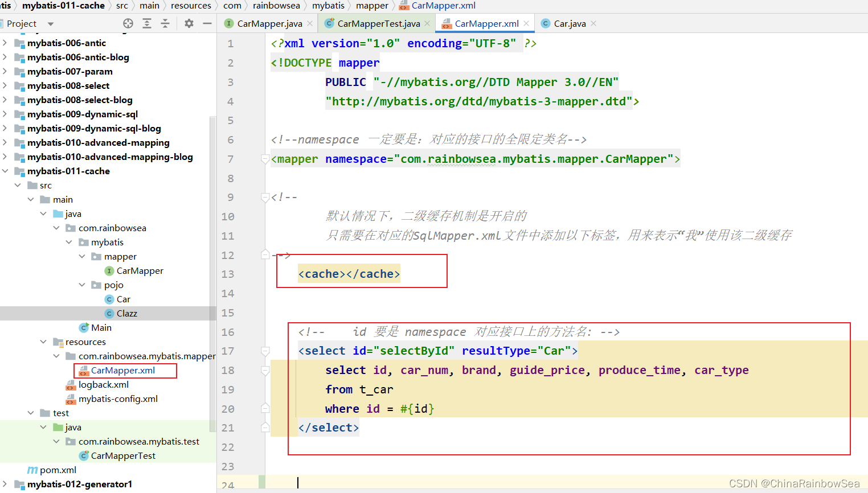This screenshot has width=868, height=493.
Task: Close the CarMapper.java editor tab
Action: pyautogui.click(x=310, y=23)
